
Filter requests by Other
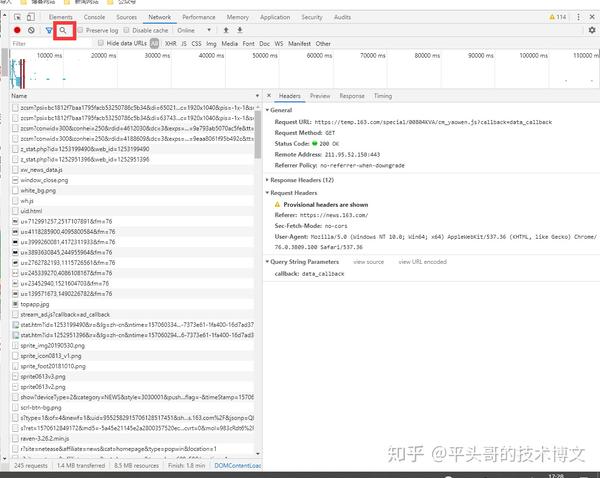tap(323, 44)
